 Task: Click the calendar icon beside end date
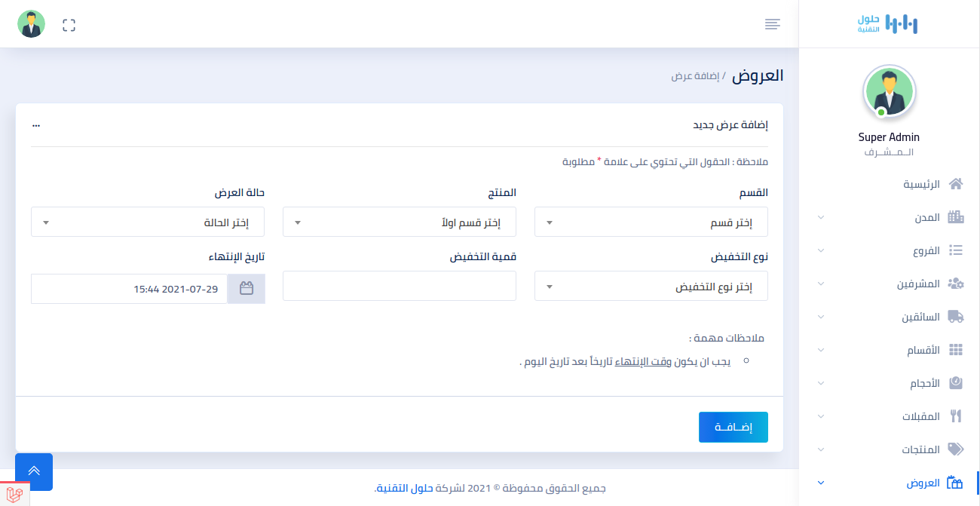pos(247,288)
